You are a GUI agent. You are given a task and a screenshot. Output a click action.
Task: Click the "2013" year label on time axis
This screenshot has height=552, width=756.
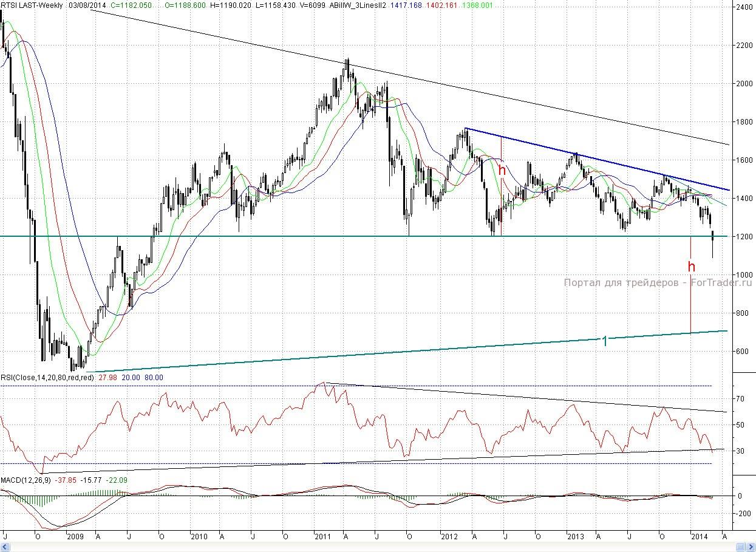tap(574, 537)
